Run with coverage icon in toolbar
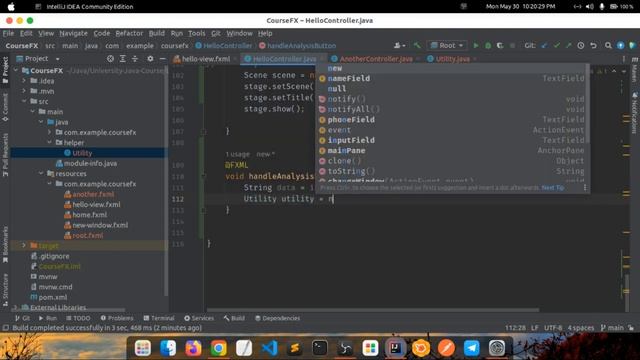 500,46
